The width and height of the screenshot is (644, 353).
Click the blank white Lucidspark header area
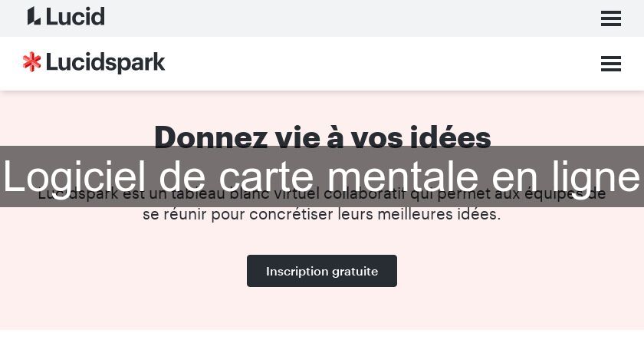383,64
